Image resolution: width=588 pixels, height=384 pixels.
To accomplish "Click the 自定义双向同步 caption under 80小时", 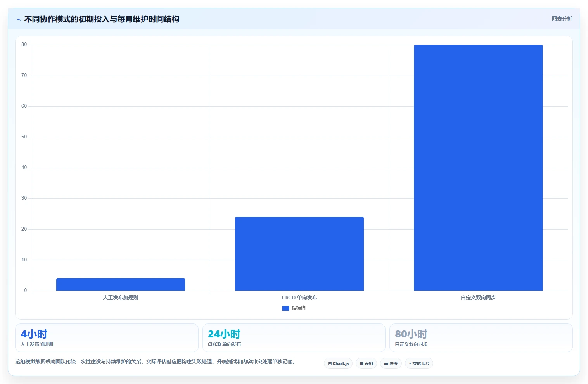I will (x=411, y=344).
